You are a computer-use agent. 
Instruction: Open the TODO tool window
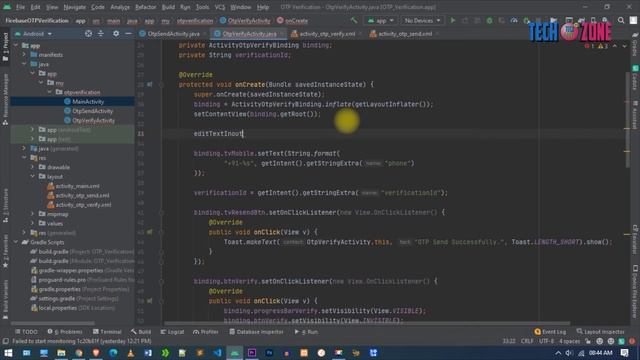26,332
